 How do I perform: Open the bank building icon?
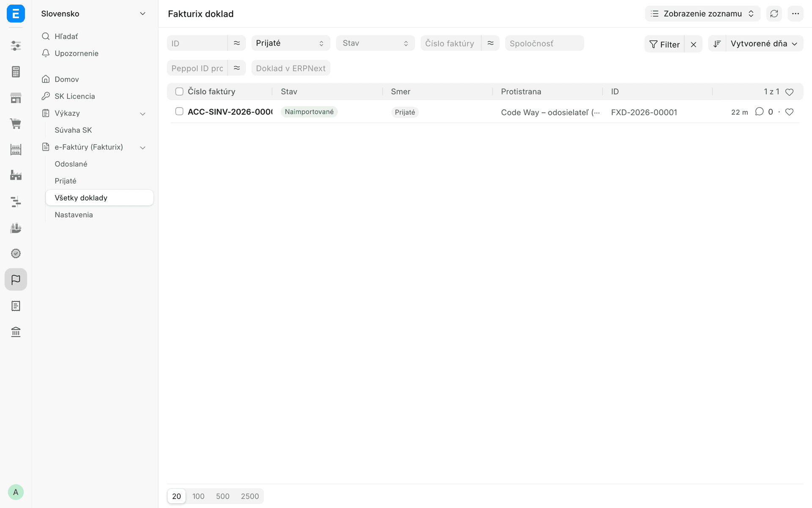pyautogui.click(x=16, y=331)
